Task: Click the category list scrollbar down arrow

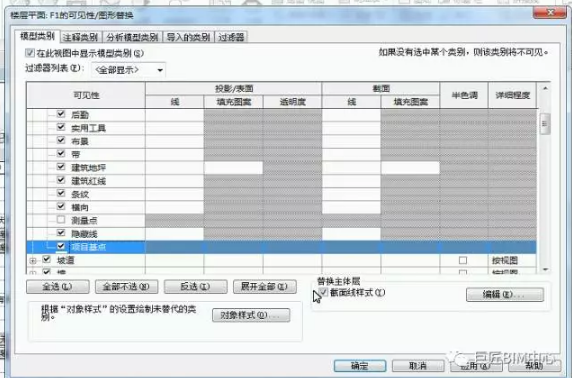Action: point(545,269)
